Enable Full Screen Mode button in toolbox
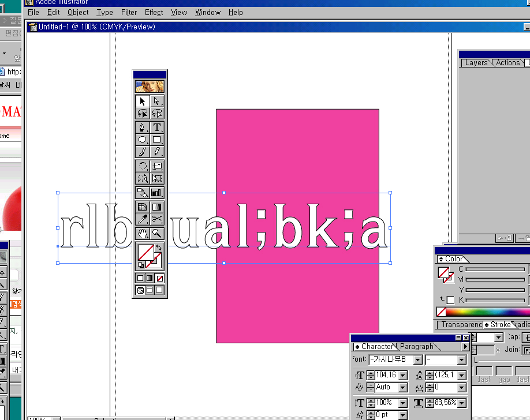The height and width of the screenshot is (420, 530). [x=159, y=290]
